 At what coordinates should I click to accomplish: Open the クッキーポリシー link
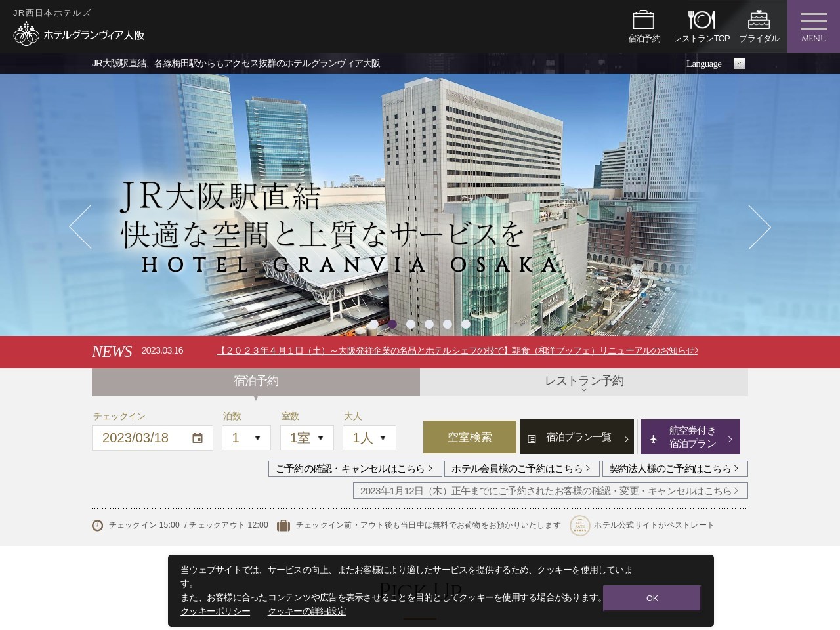click(x=215, y=611)
